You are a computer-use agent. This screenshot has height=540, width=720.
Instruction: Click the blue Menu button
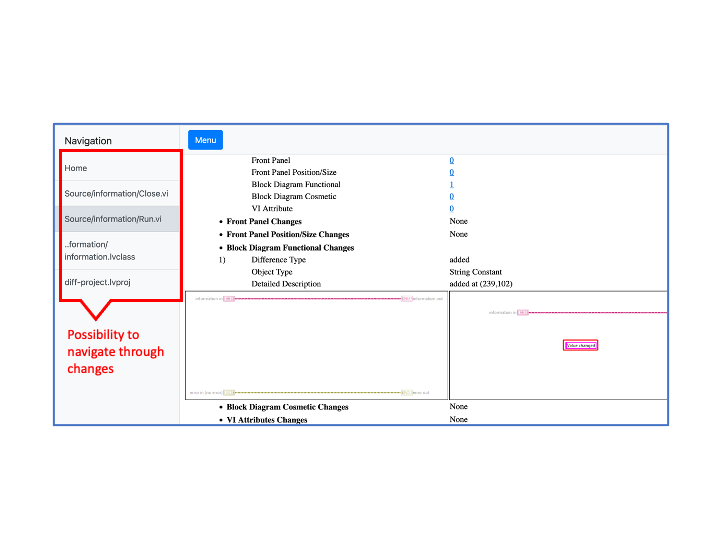click(x=205, y=140)
